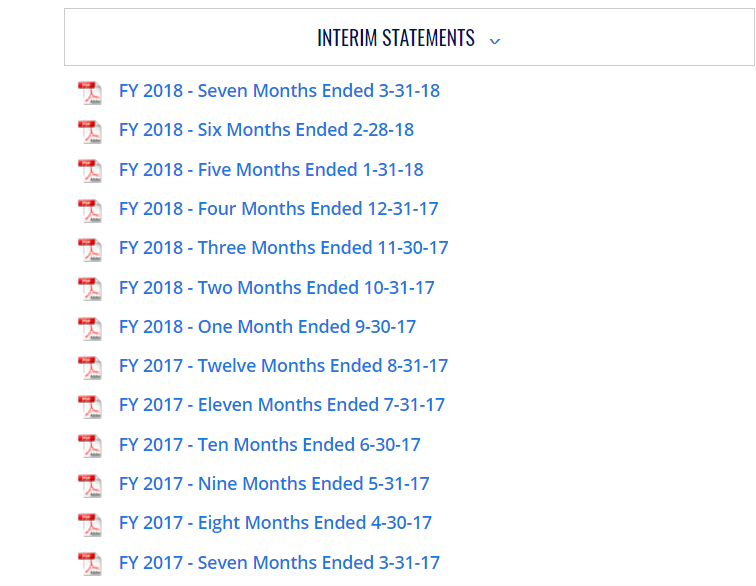Click PDF icon beside One Month Ended 9-30-17

pyautogui.click(x=90, y=328)
